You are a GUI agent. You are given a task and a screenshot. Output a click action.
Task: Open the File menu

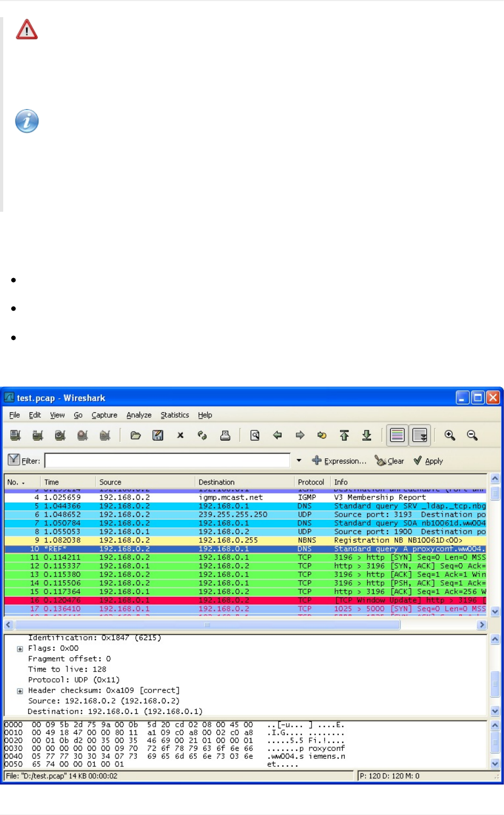pyautogui.click(x=14, y=415)
